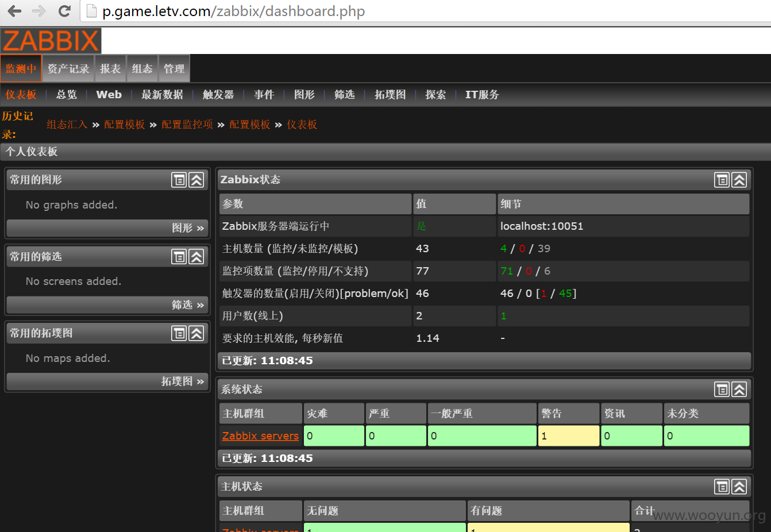Screen dimensions: 771x532
Task: Click 'No maps added.' text
Action: click(x=68, y=358)
